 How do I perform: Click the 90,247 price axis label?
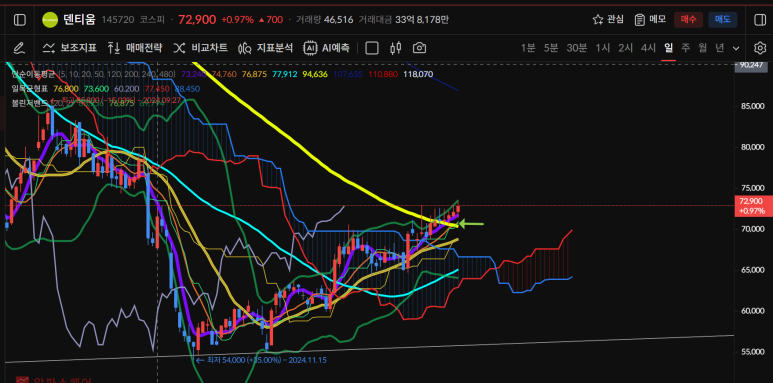pos(751,65)
